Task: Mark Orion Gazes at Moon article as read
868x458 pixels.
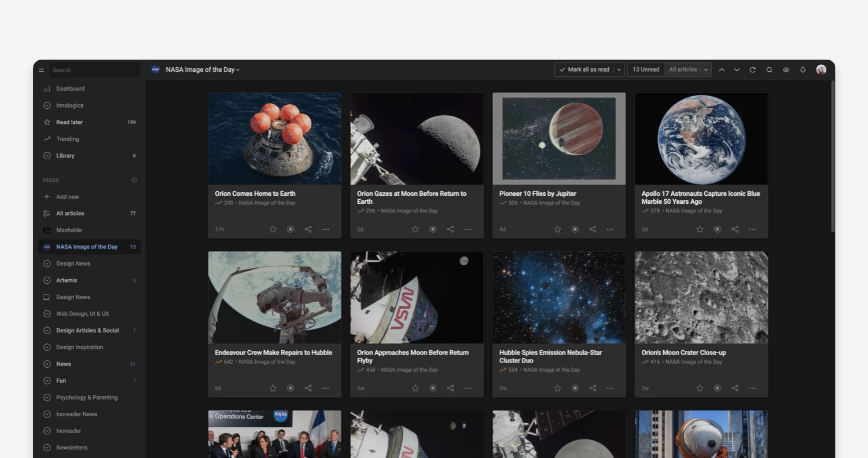Action: [433, 229]
